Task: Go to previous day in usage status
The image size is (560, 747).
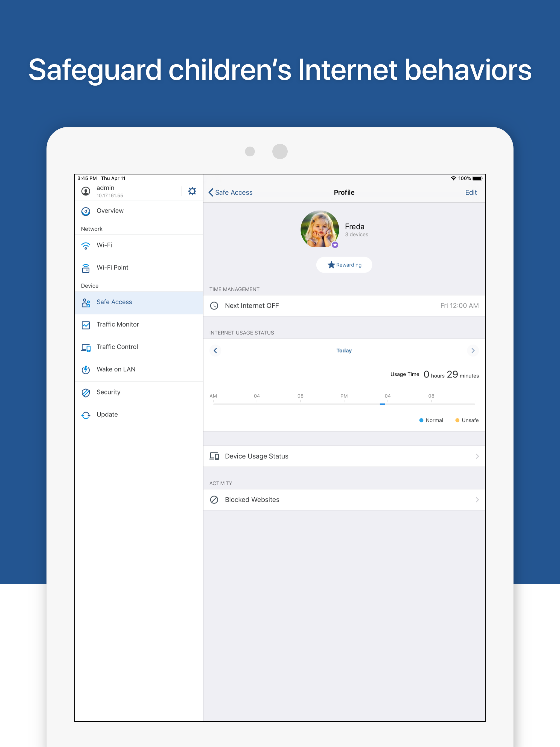Action: click(x=215, y=351)
